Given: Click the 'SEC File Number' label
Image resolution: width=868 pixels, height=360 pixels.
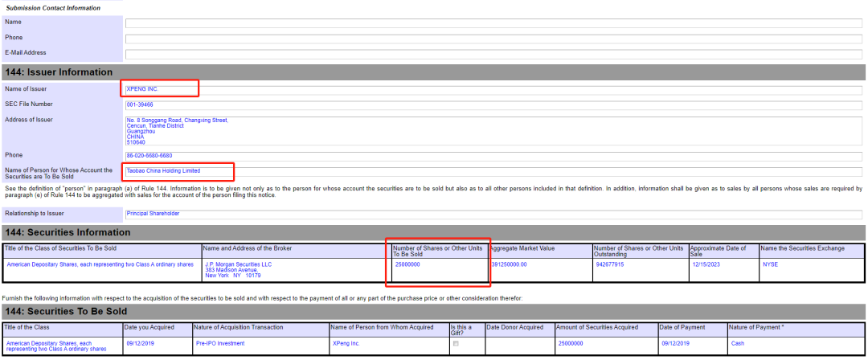Looking at the screenshot, I should pos(27,104).
